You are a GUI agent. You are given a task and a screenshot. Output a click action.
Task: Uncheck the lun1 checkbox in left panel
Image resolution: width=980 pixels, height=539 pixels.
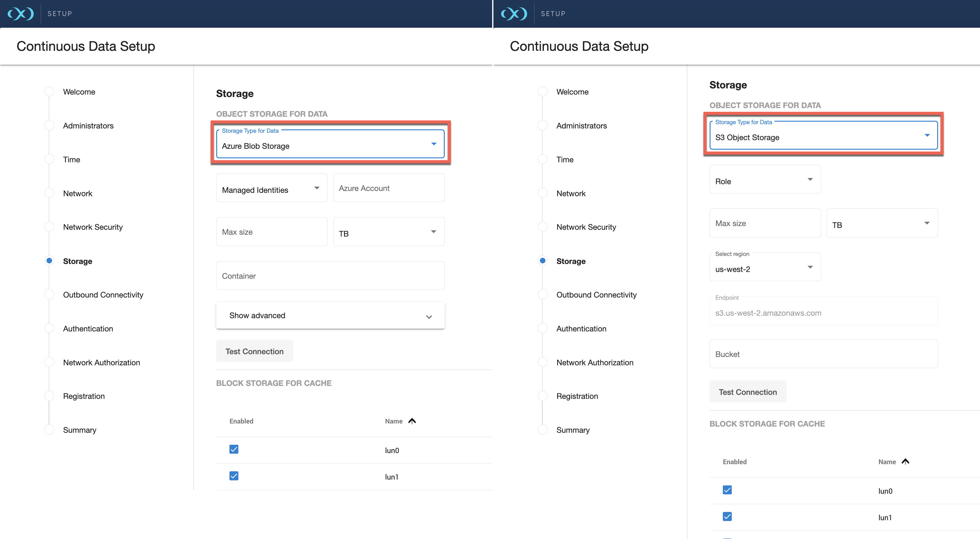234,476
